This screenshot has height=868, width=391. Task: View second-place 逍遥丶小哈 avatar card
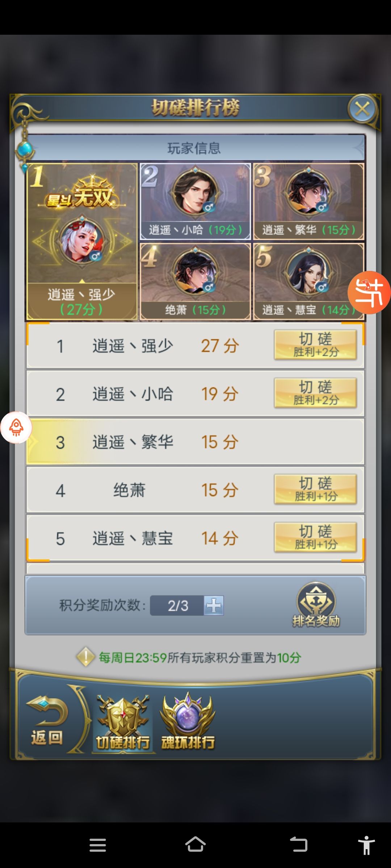(195, 201)
